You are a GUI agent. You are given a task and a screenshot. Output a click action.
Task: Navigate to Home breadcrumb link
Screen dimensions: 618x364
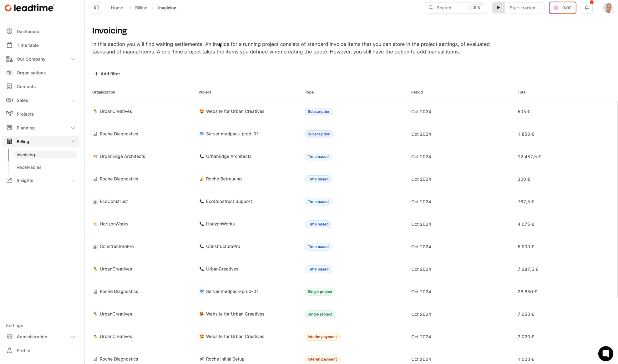(x=117, y=8)
